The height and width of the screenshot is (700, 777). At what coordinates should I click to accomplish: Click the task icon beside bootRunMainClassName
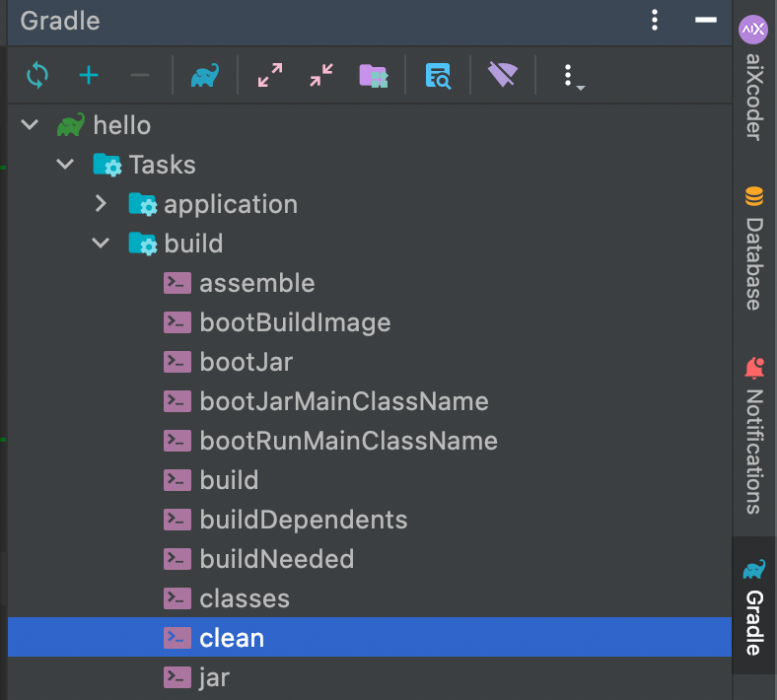pyautogui.click(x=177, y=441)
